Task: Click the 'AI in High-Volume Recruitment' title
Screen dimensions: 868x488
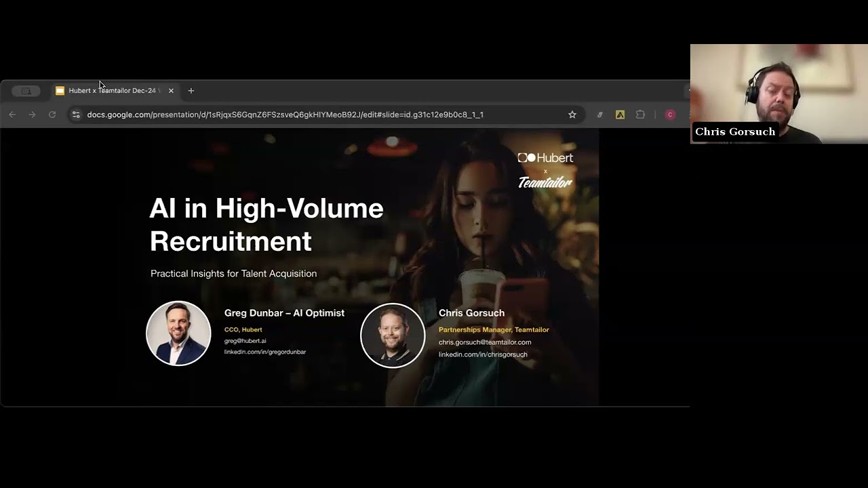Action: [267, 224]
